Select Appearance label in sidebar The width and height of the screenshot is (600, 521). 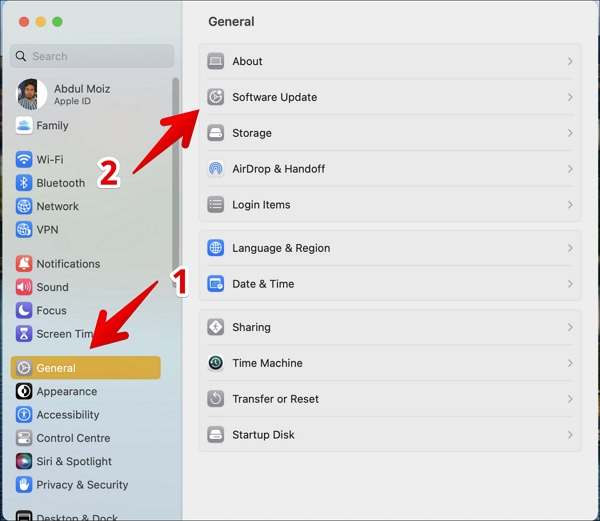point(67,391)
